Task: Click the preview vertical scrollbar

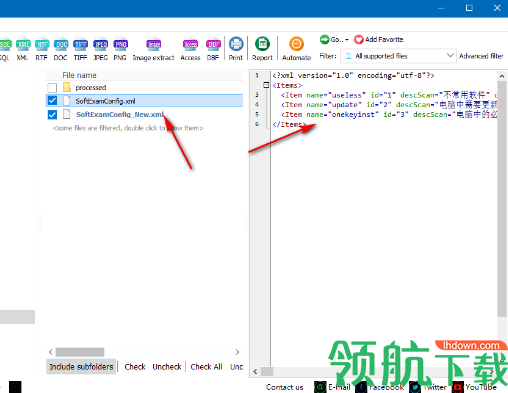Action: coord(502,198)
